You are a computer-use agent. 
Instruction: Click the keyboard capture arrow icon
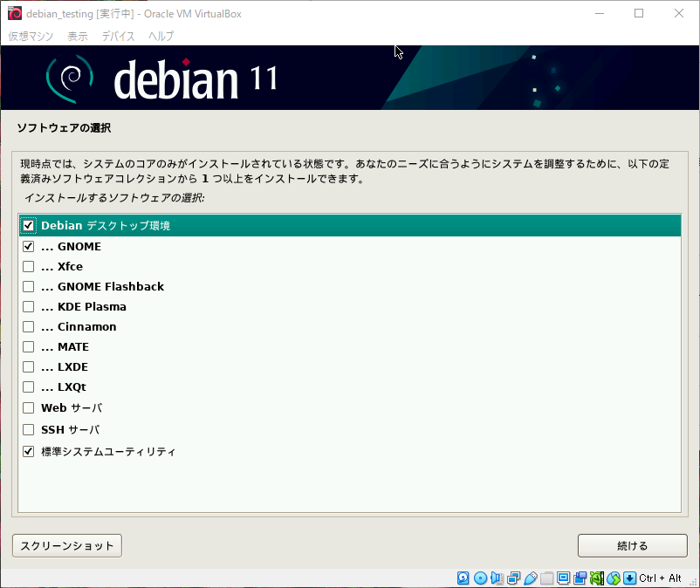click(x=629, y=578)
